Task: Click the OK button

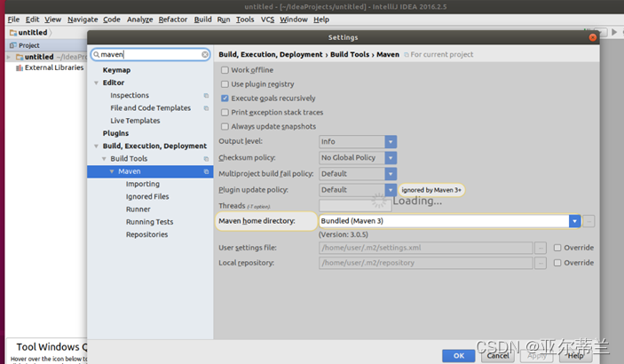Action: (x=458, y=356)
